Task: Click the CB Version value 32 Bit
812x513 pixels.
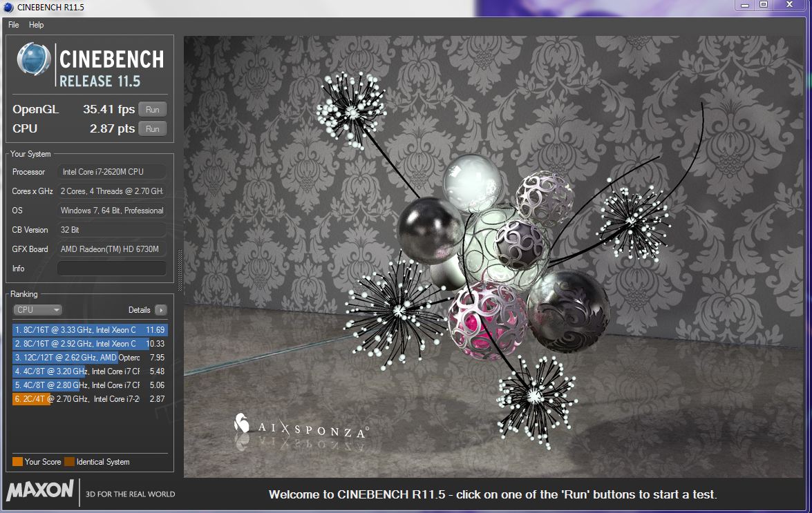Action: point(112,230)
